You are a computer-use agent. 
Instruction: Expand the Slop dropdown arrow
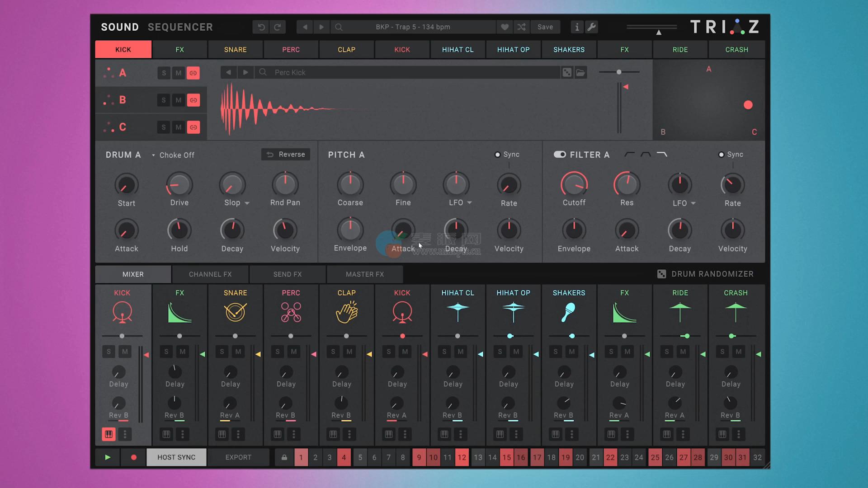247,203
